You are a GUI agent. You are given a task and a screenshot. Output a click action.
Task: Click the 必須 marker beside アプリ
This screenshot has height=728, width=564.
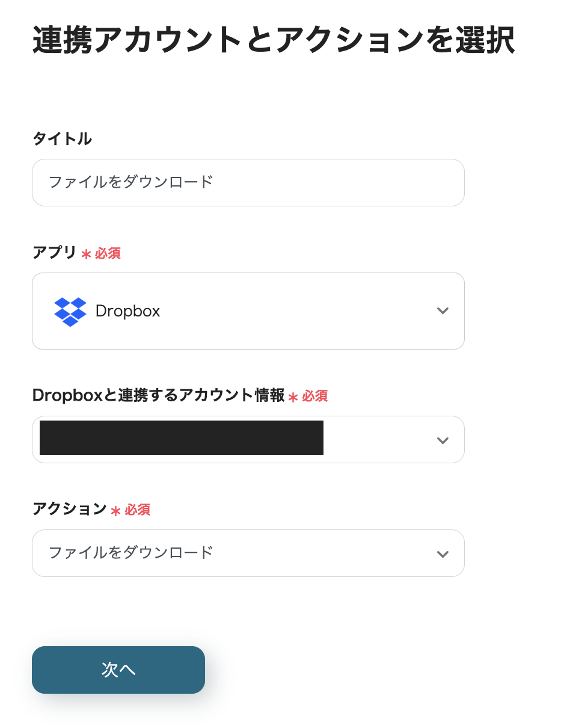[x=108, y=253]
